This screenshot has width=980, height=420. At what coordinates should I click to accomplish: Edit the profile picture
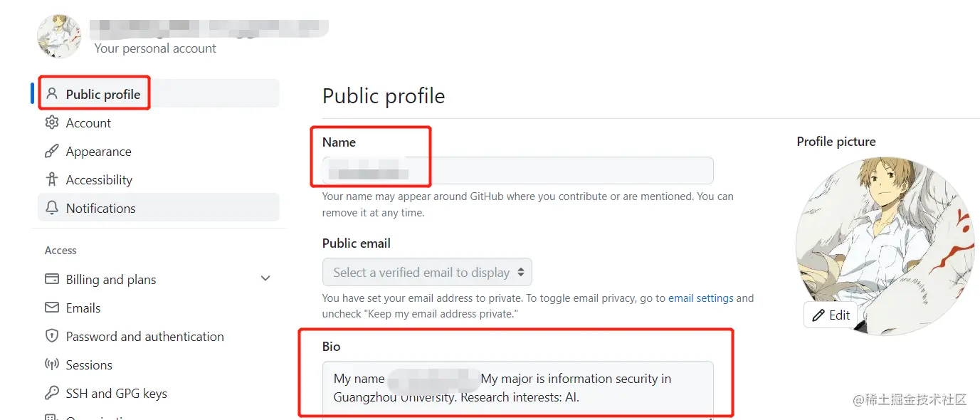point(831,315)
